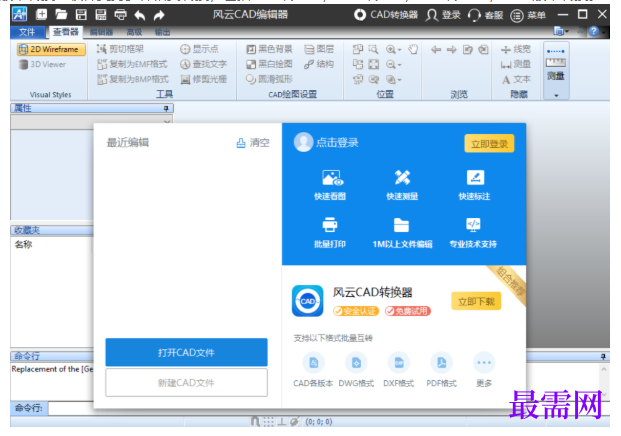Expand the zoom in dropdown arrow
Image resolution: width=621 pixels, height=436 pixels.
click(x=399, y=50)
